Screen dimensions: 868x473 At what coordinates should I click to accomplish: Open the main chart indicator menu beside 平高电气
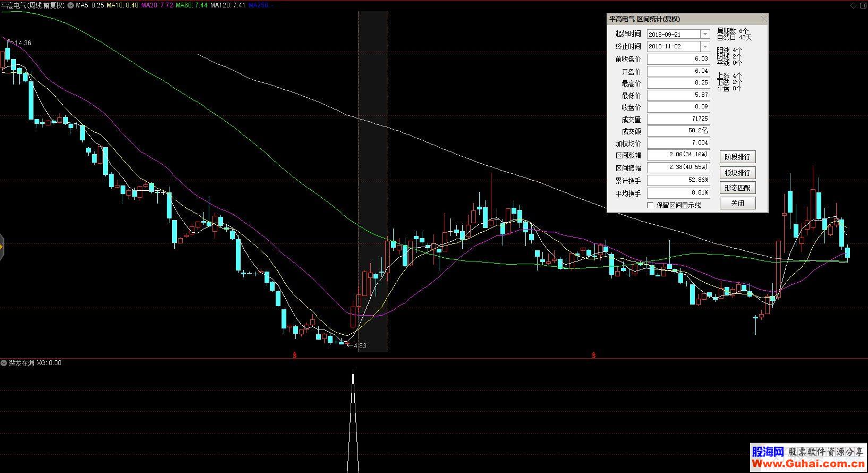71,5
